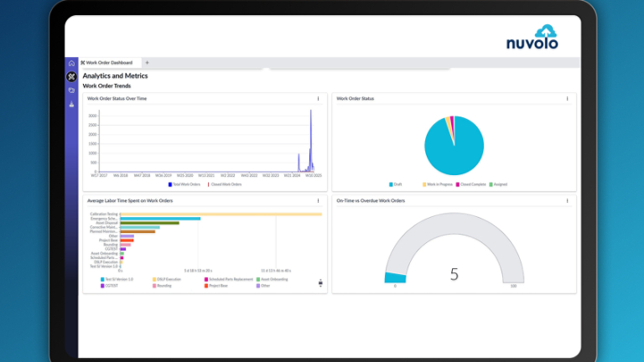Page the labor chart legend with arrow control

click(320, 282)
